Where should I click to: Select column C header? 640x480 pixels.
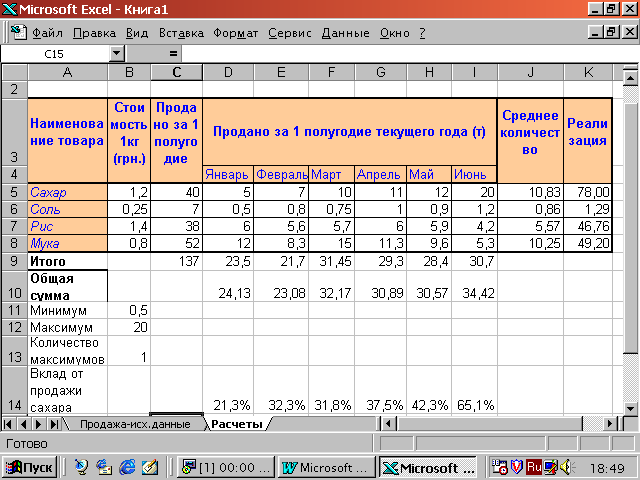click(177, 72)
